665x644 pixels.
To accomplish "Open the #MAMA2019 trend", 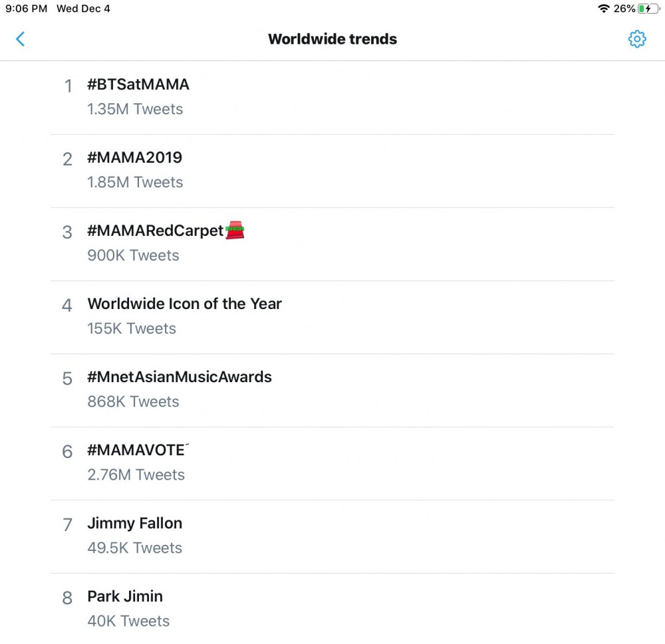I will tap(332, 171).
